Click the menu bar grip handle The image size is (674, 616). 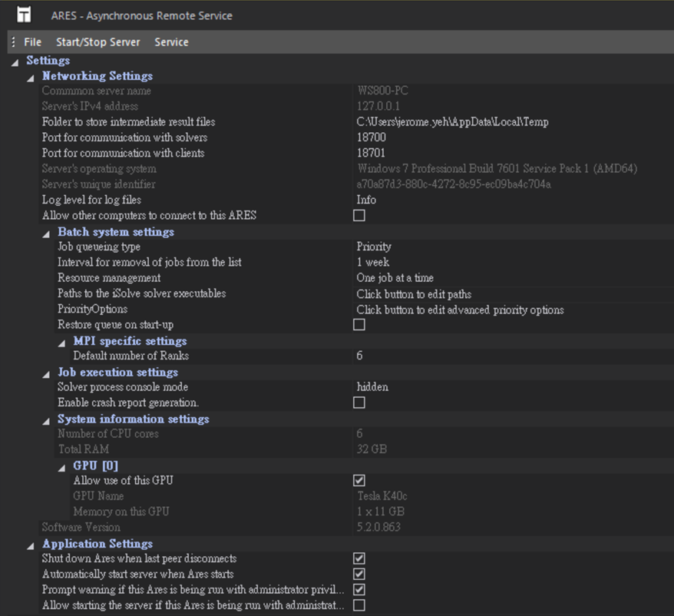click(14, 42)
